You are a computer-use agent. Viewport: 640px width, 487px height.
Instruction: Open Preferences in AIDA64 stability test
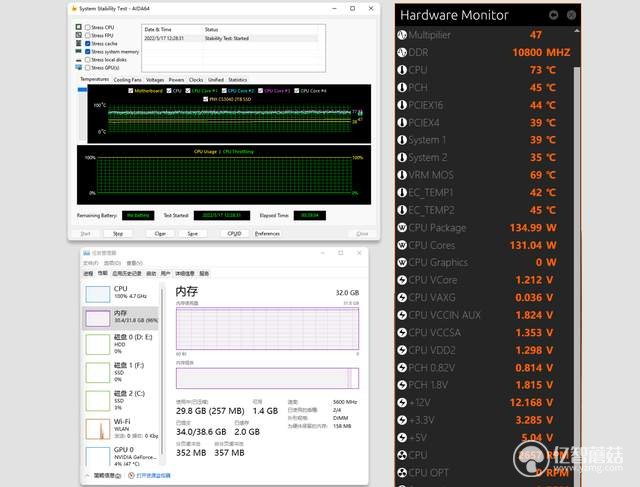click(x=267, y=233)
